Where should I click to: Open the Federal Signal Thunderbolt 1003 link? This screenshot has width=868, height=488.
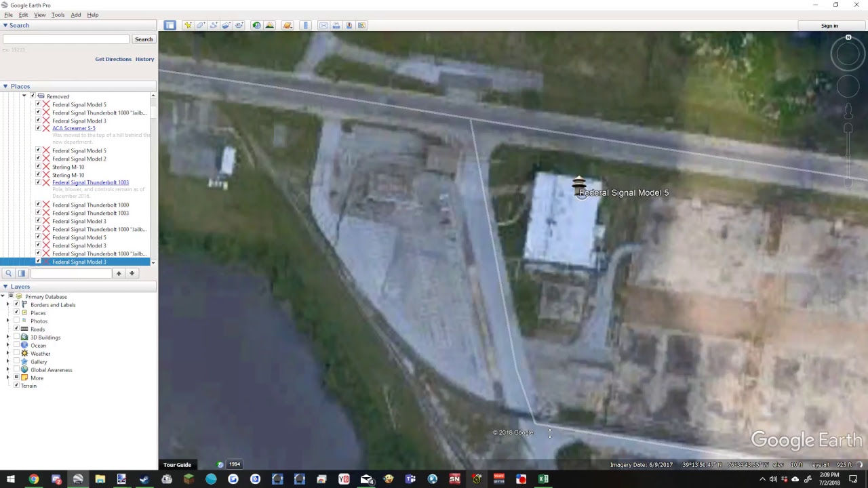coord(90,182)
